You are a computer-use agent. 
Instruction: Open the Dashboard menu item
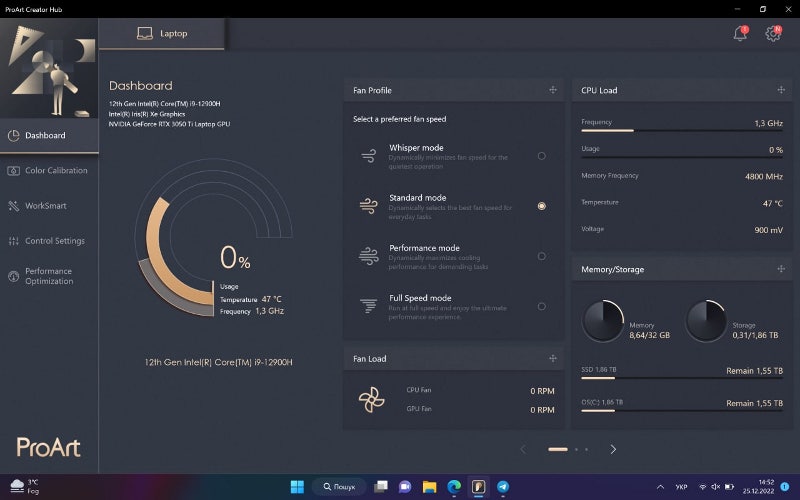click(49, 135)
